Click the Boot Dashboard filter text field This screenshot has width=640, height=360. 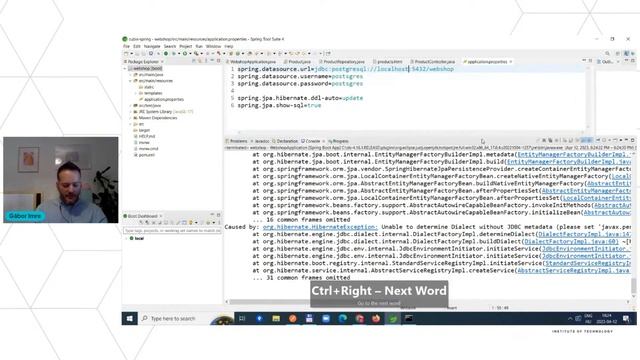[172, 231]
